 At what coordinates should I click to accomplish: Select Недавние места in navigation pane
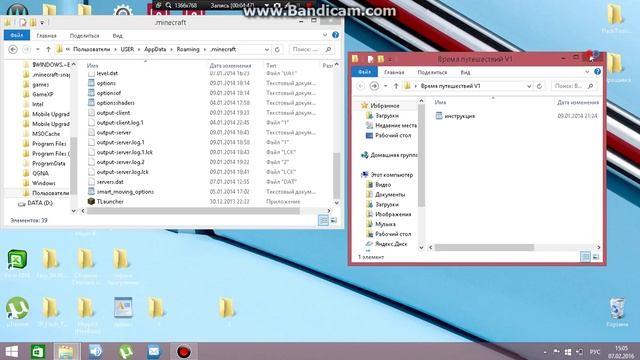396,126
